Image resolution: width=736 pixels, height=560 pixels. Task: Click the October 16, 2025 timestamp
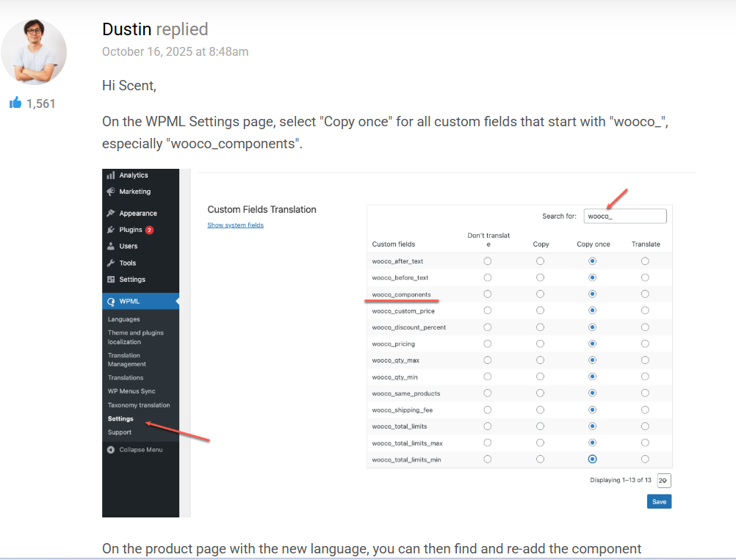point(175,51)
